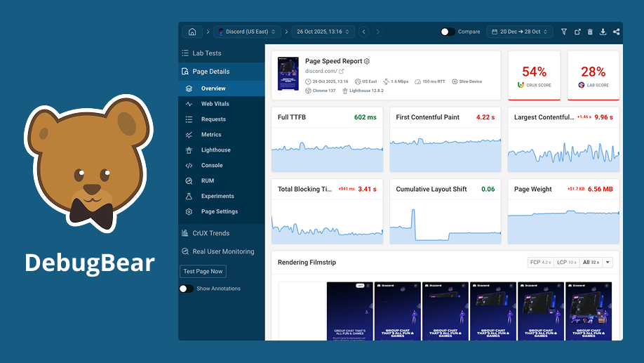Open Lab Tests section
Screen dimensions: 644x363
pyautogui.click(x=222, y=53)
